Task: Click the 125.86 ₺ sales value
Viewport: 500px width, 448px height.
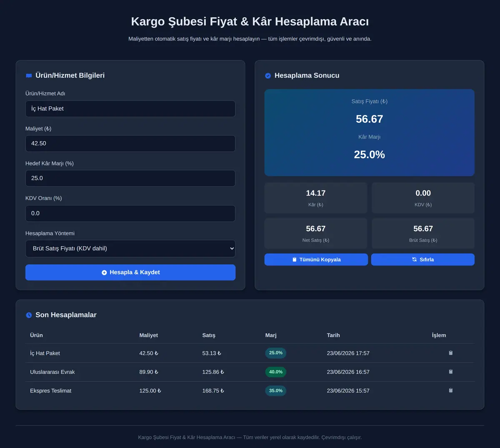Action: pyautogui.click(x=213, y=372)
